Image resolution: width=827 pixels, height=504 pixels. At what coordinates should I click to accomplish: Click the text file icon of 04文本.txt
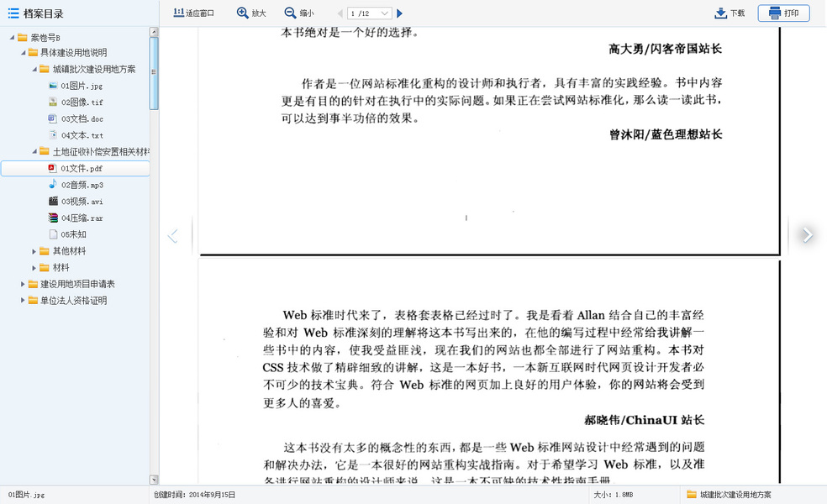53,135
